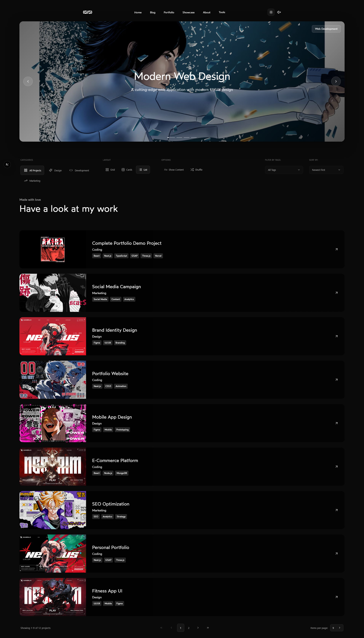
Task: Open items per page selector
Action: [x=337, y=628]
